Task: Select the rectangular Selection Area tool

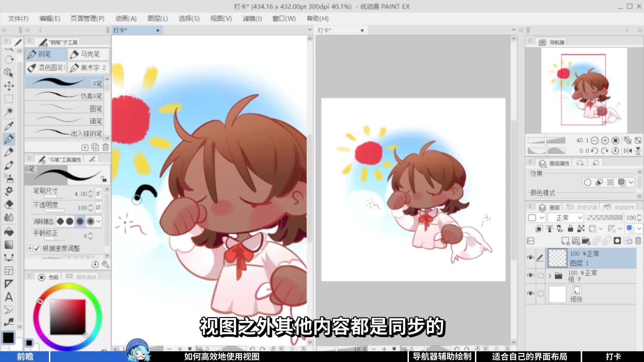Action: click(x=9, y=99)
